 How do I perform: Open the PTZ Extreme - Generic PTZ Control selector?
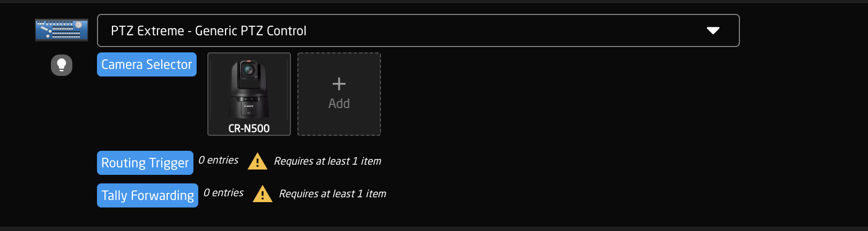point(418,30)
